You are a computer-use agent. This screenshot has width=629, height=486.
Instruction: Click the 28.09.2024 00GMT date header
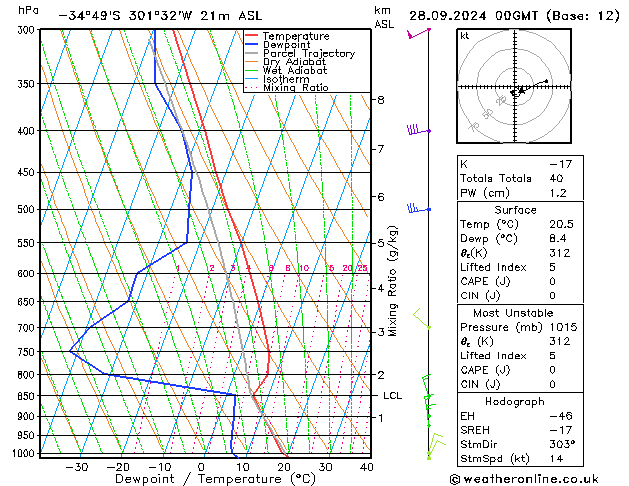pyautogui.click(x=473, y=16)
